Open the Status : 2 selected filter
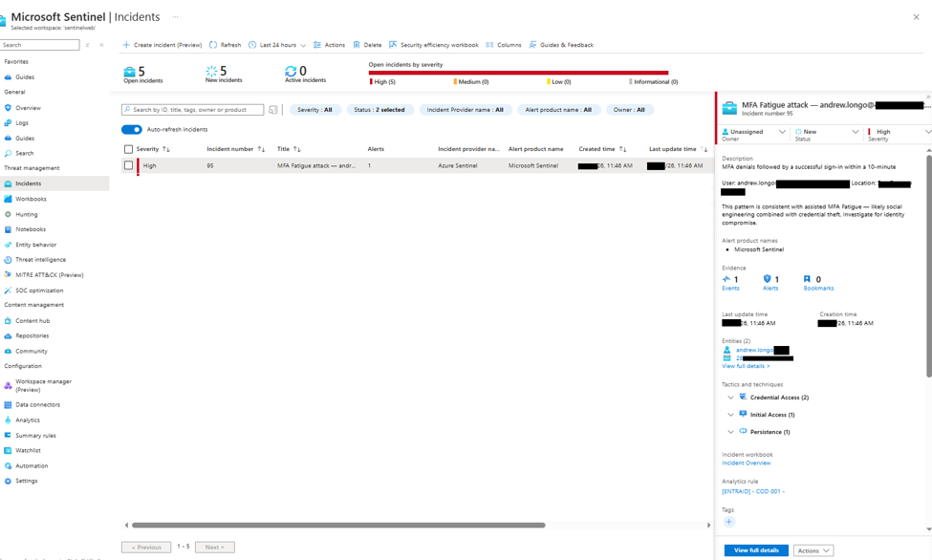This screenshot has height=560, width=932. point(379,109)
